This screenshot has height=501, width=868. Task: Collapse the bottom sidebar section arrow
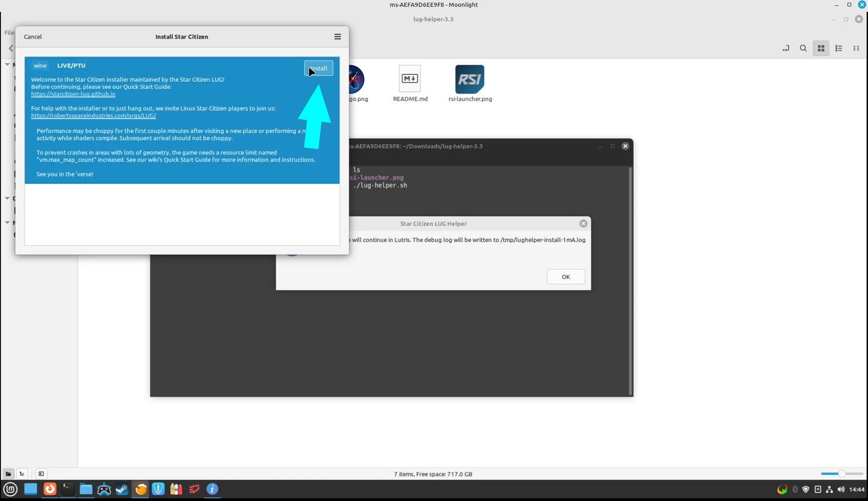pyautogui.click(x=7, y=222)
